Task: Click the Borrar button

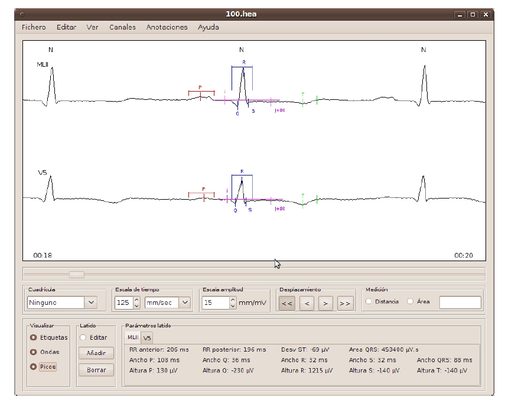Action: [x=96, y=370]
